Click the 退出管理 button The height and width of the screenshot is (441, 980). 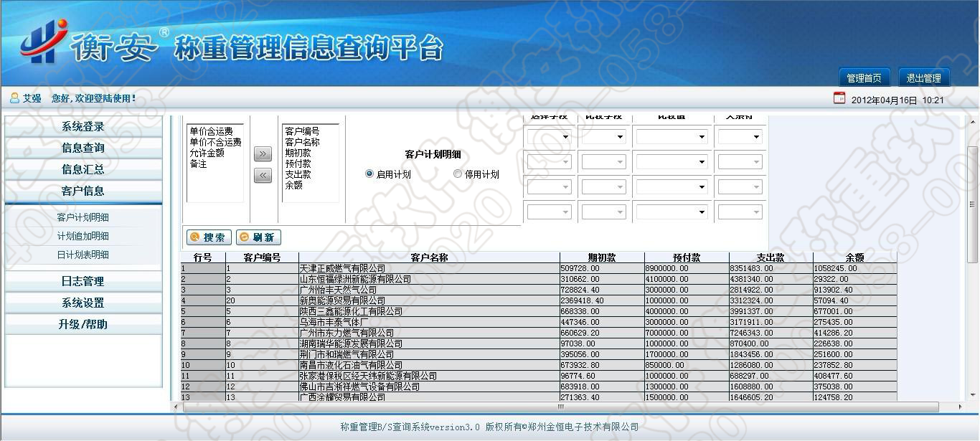(x=923, y=78)
